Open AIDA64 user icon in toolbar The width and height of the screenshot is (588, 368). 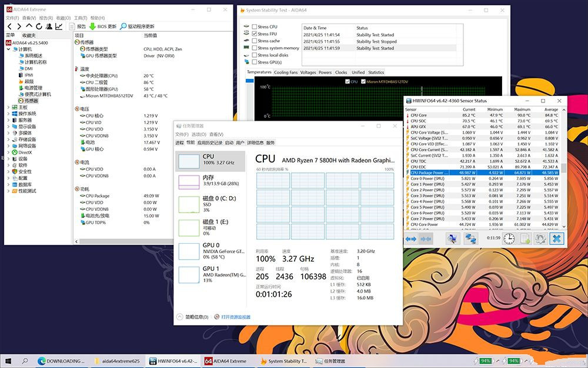(49, 26)
